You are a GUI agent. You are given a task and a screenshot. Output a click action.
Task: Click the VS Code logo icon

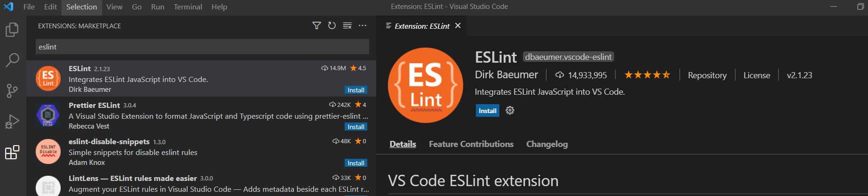8,7
